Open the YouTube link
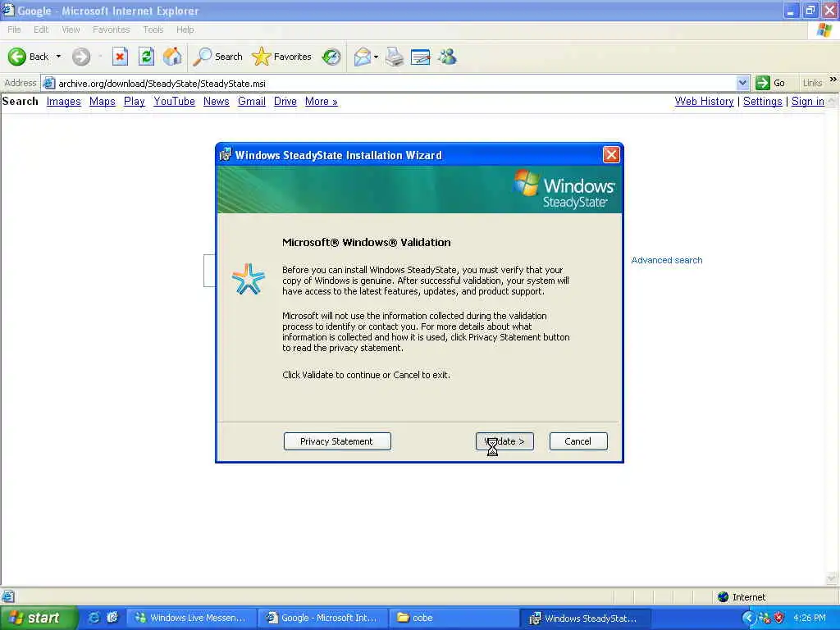Screen dimensions: 840x630 tap(174, 101)
